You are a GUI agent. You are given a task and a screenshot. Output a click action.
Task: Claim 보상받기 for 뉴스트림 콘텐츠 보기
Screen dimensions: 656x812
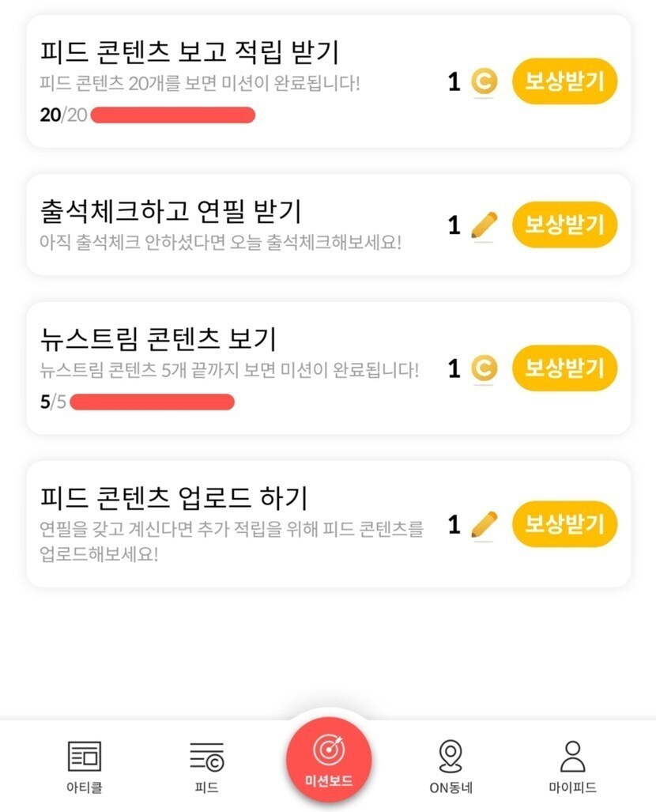coord(564,368)
